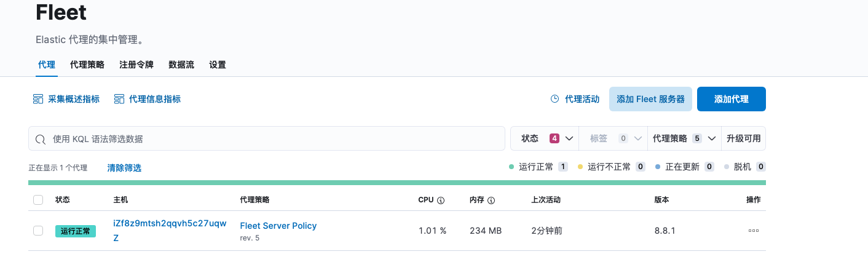Click the 1.01 % CPU value

pos(432,231)
